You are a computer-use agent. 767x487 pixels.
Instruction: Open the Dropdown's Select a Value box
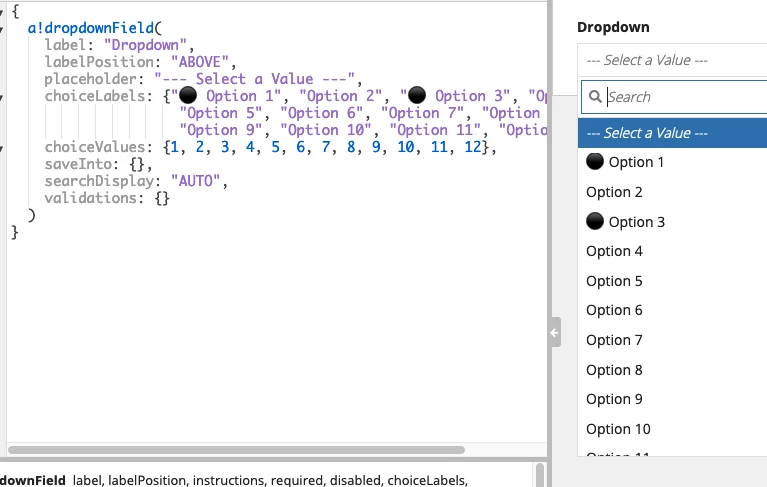(x=672, y=60)
